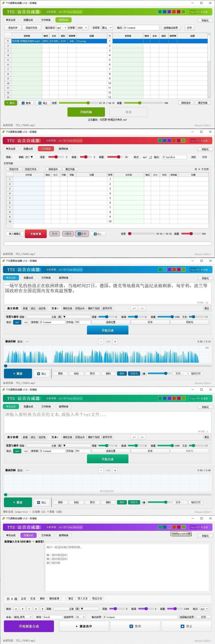Open 输出格式 mp3 dropdown in lime window
215x644 pixels.
(x=62, y=28)
